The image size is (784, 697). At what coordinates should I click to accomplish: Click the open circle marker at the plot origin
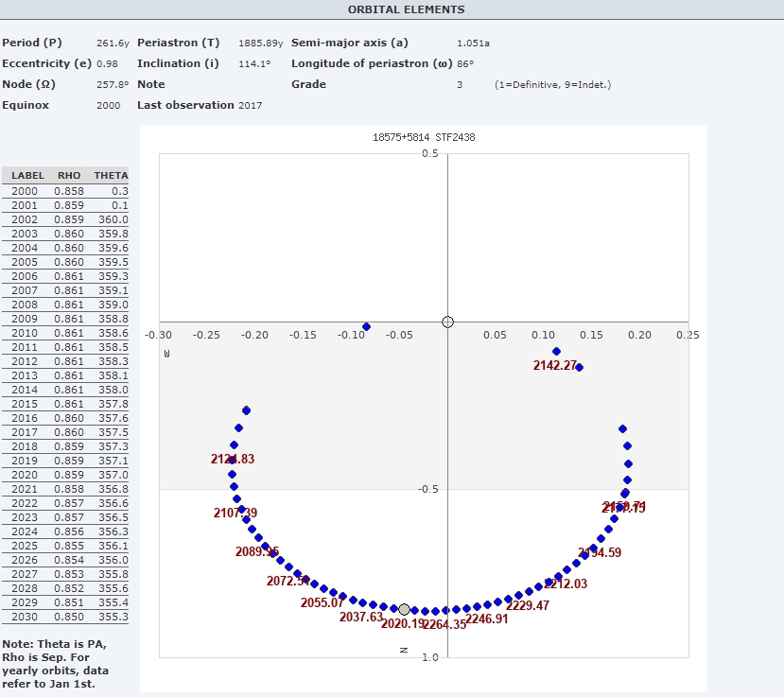pos(448,322)
